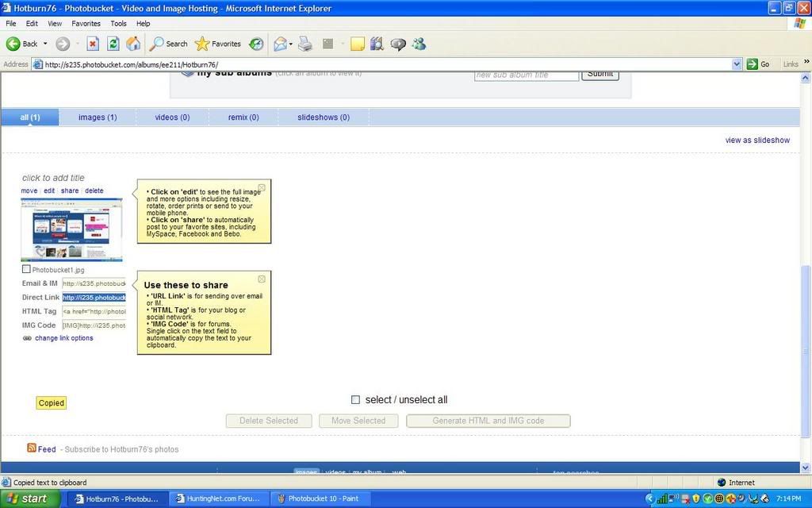Image resolution: width=812 pixels, height=508 pixels.
Task: Go to the Home page icon
Action: pyautogui.click(x=133, y=44)
